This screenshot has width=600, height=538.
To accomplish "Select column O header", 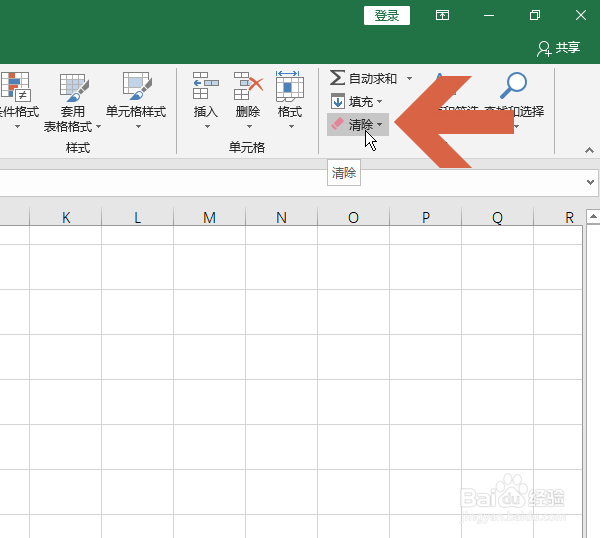I will coord(353,217).
